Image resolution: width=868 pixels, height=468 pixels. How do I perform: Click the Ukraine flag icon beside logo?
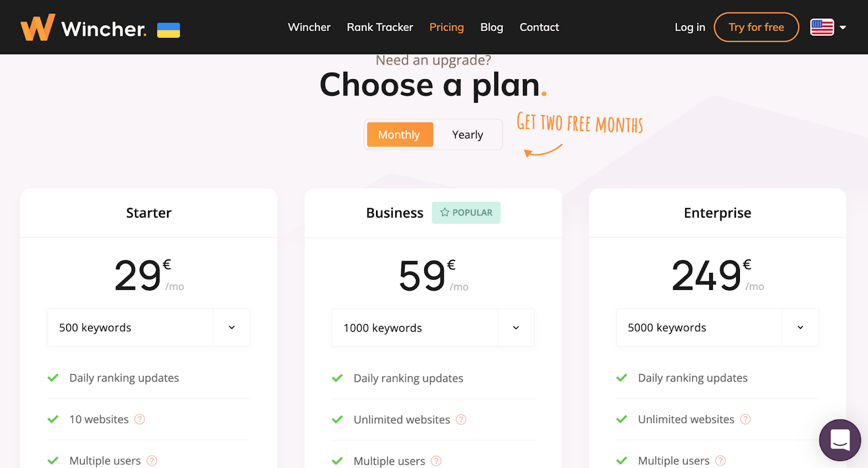click(169, 30)
